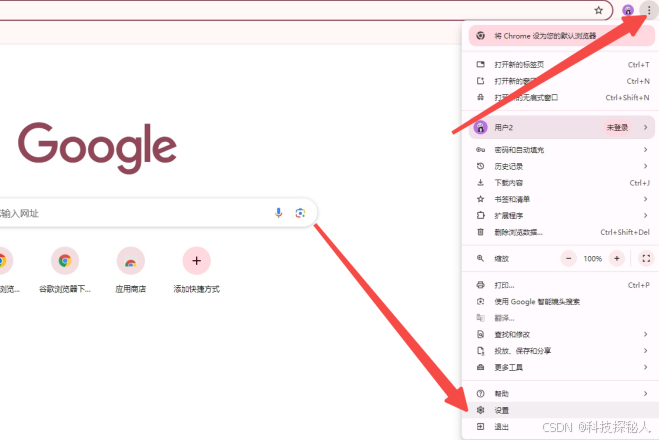Screen dimensions: 659x441
Task: Expand 扩展程序 submenu
Action: tap(561, 215)
